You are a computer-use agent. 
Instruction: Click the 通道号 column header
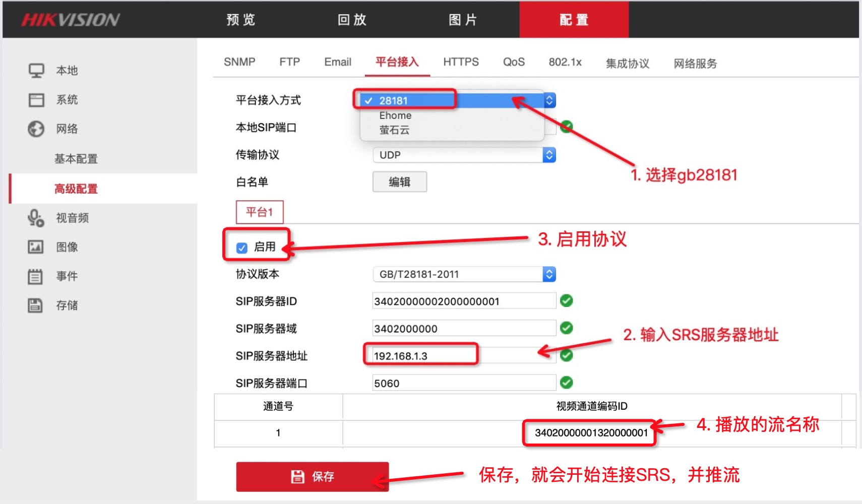(x=278, y=406)
